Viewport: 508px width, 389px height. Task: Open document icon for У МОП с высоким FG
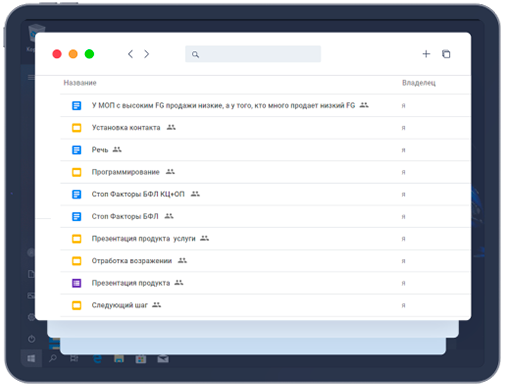[x=77, y=106]
